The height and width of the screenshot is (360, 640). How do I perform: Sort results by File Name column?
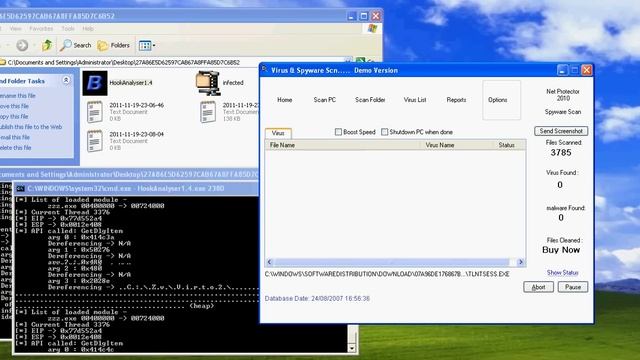click(343, 145)
